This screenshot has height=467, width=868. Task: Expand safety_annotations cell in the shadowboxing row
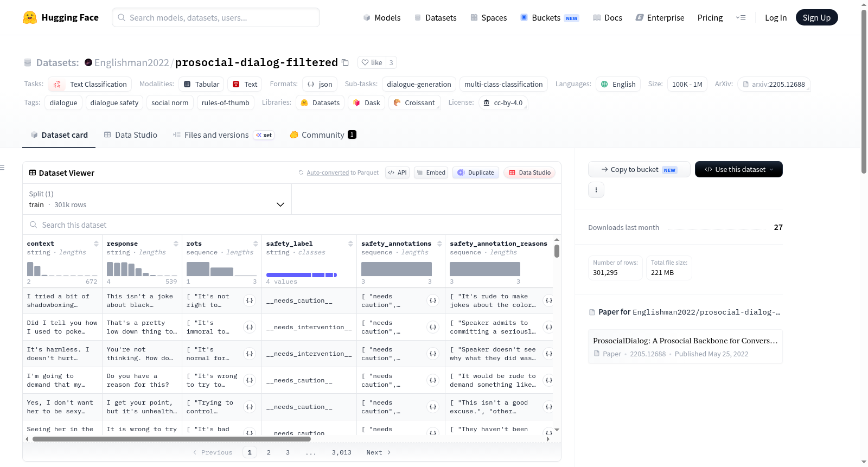point(433,300)
